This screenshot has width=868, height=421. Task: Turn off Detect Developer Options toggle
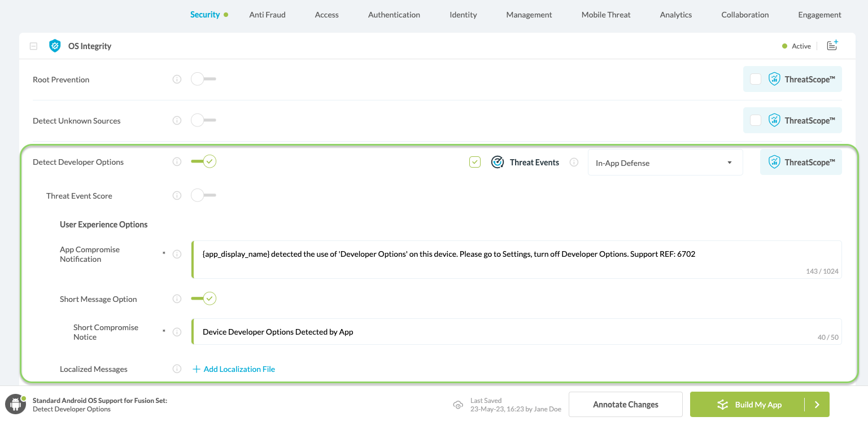pyautogui.click(x=204, y=162)
